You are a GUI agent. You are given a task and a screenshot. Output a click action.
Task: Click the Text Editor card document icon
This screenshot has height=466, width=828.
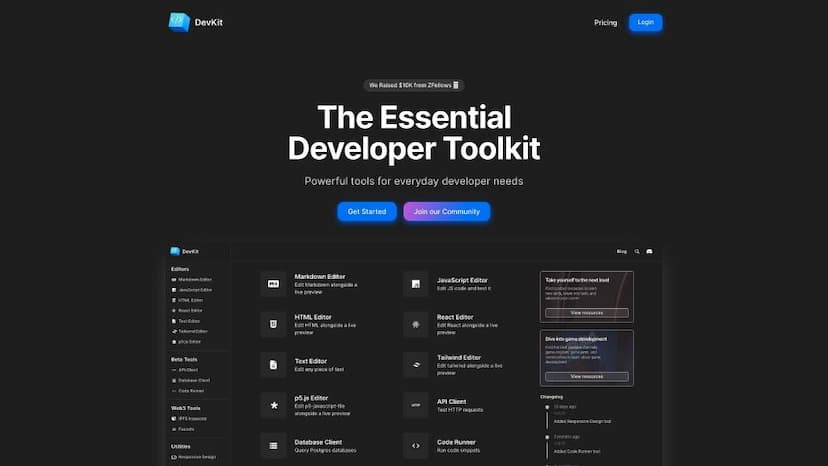coord(274,365)
